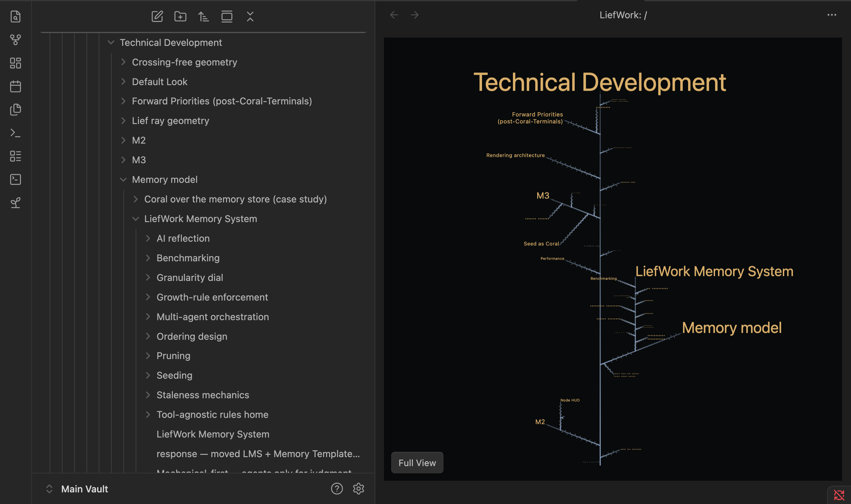This screenshot has width=851, height=504.
Task: Navigate forward in LiefWork pane
Action: tap(415, 15)
